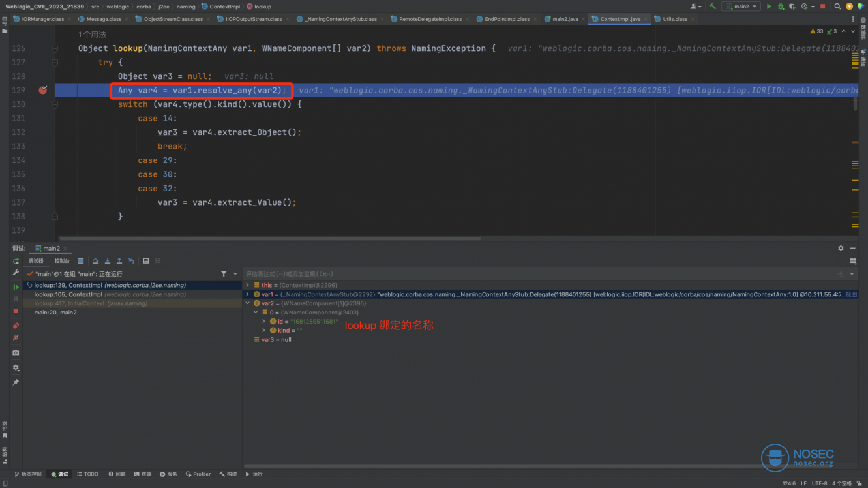Close the ContextImpl.java tab

(x=646, y=19)
